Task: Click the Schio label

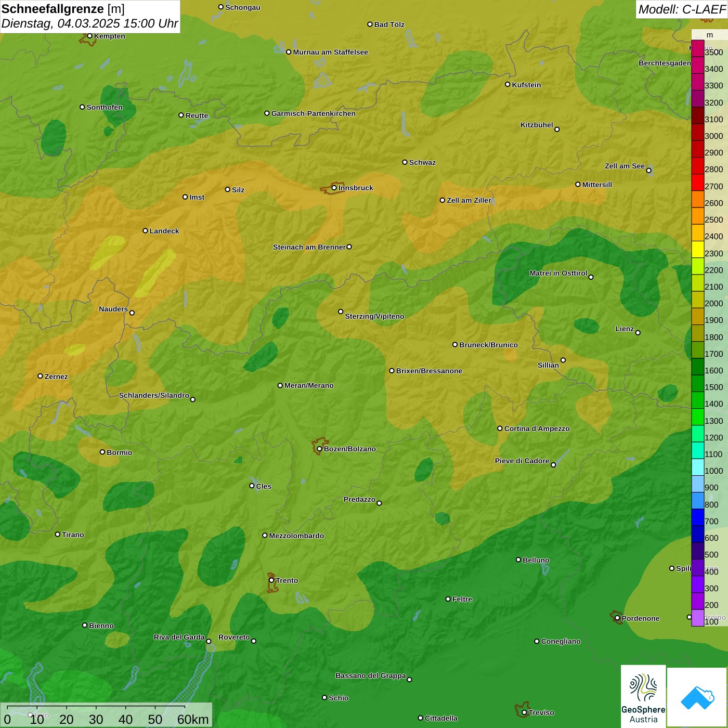Action: pyautogui.click(x=339, y=698)
